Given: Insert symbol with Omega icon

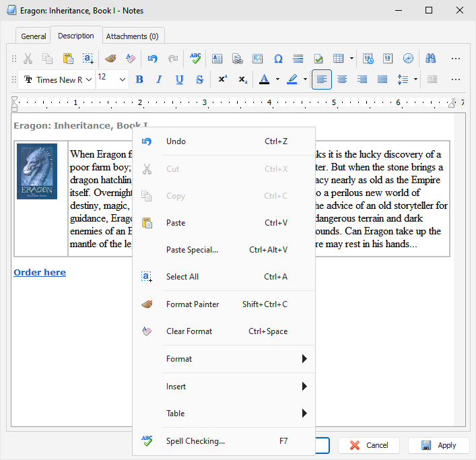Looking at the screenshot, I should pyautogui.click(x=278, y=59).
